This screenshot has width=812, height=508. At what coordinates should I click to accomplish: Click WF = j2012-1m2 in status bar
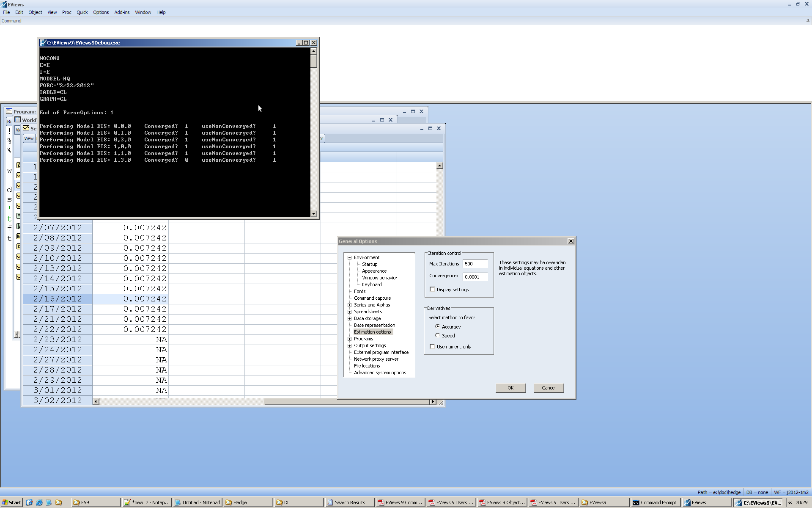coord(791,492)
